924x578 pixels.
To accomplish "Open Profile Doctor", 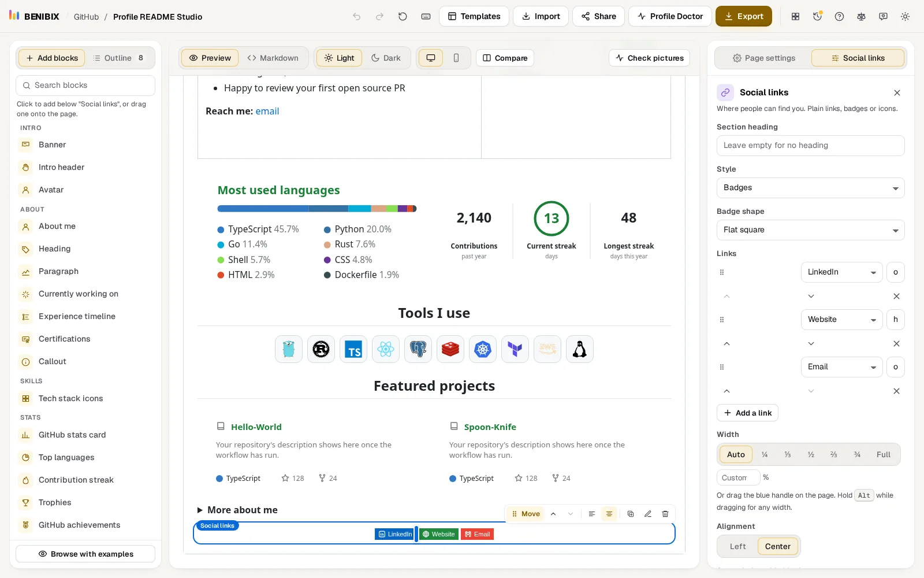I will tap(670, 16).
